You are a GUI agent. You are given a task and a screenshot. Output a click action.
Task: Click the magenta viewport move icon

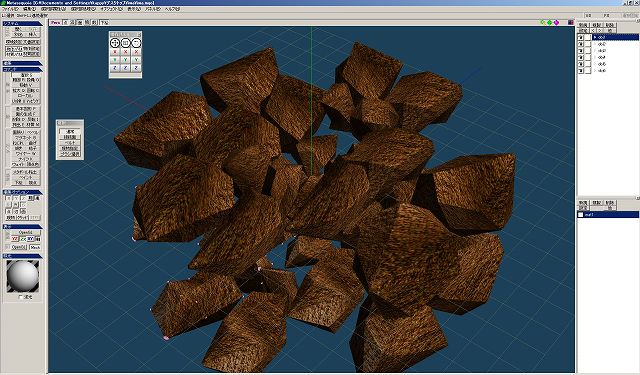(556, 22)
